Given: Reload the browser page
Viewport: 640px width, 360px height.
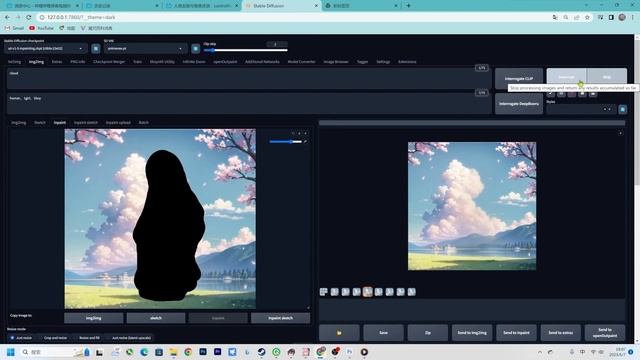Looking at the screenshot, I should 29,17.
